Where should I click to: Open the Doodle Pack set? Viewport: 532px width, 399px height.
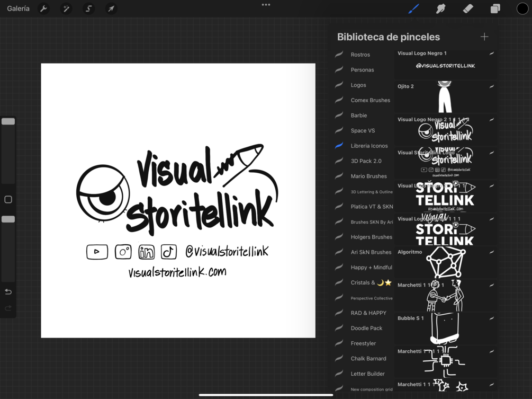(x=363, y=328)
